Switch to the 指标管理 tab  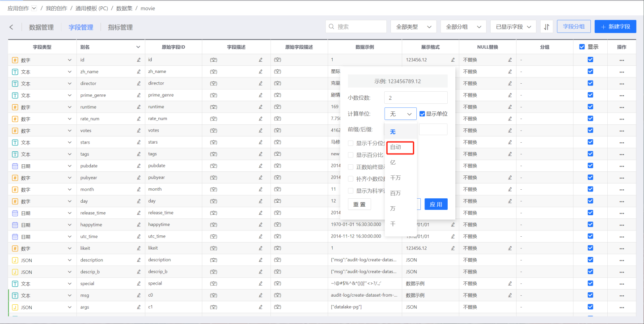tap(120, 27)
